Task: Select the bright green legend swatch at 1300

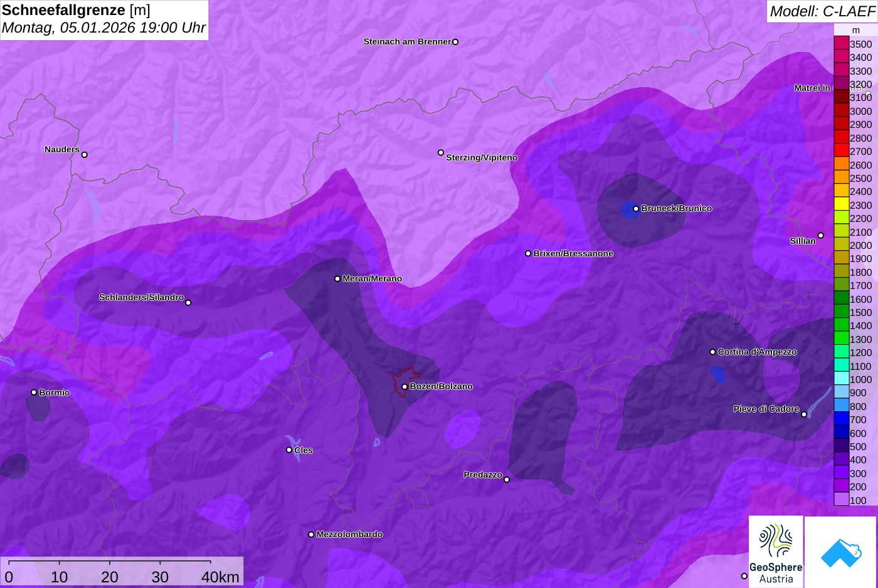Action: tap(841, 339)
